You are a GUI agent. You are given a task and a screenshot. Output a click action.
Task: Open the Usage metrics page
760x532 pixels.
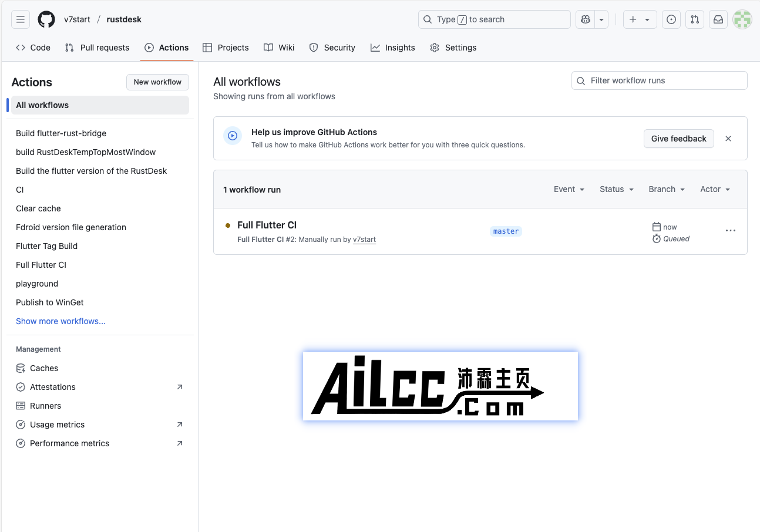(58, 425)
